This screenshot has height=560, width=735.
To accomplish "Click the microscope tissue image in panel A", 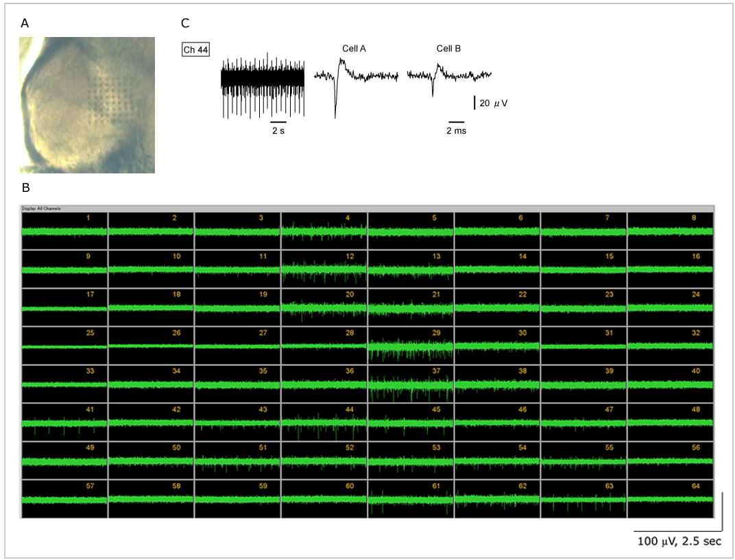I will pos(86,104).
